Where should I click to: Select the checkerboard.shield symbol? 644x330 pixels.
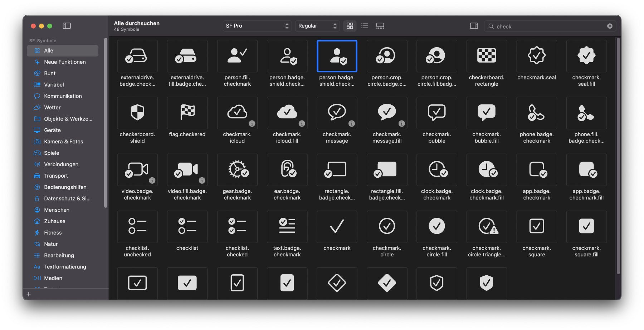coord(137,113)
